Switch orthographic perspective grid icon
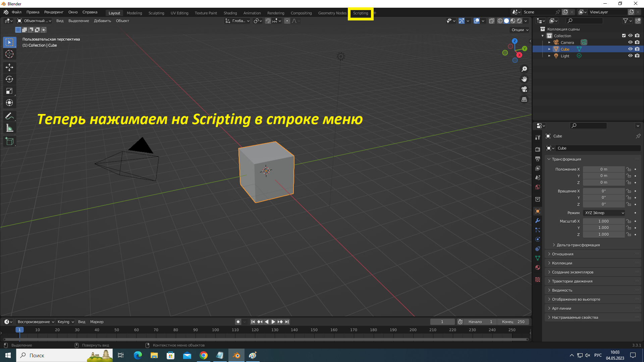This screenshot has width=644, height=362. [524, 99]
